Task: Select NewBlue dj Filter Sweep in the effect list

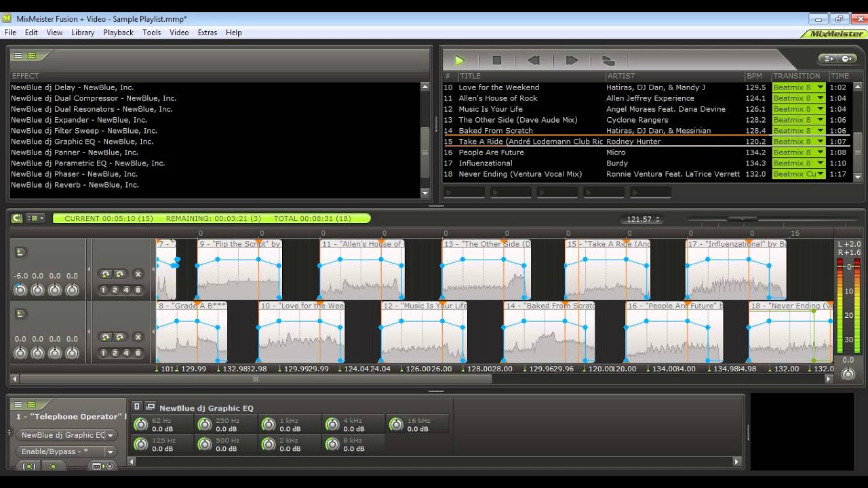Action: pos(84,131)
